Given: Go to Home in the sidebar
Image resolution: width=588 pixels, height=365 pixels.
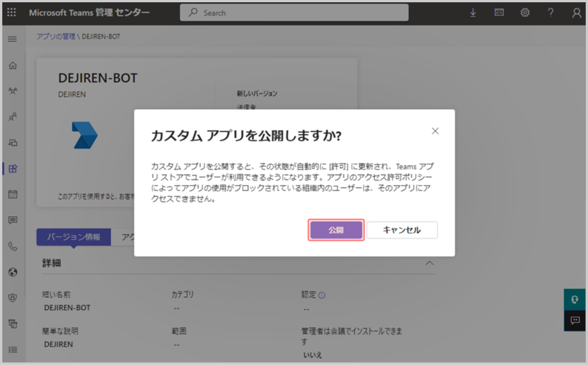Looking at the screenshot, I should [x=13, y=66].
